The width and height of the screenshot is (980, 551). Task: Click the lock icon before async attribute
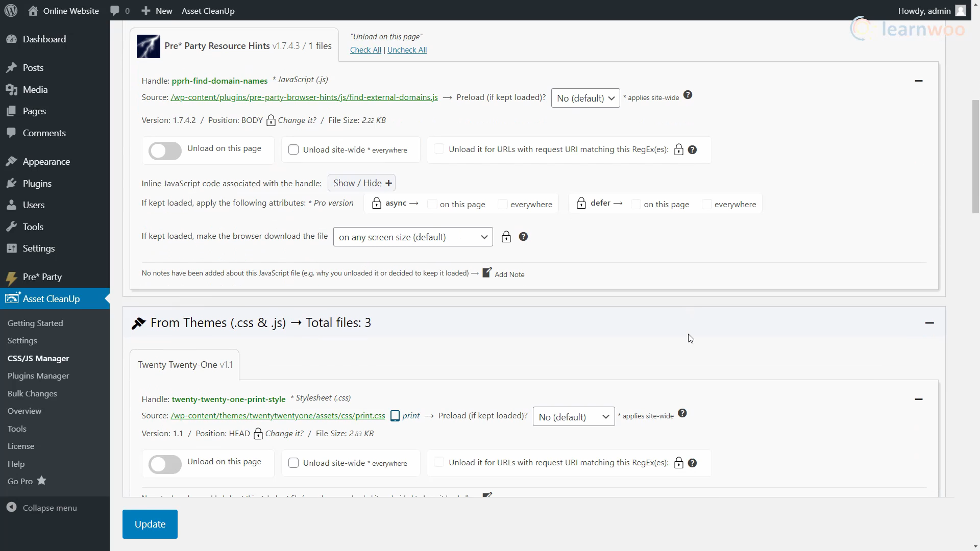[377, 203]
